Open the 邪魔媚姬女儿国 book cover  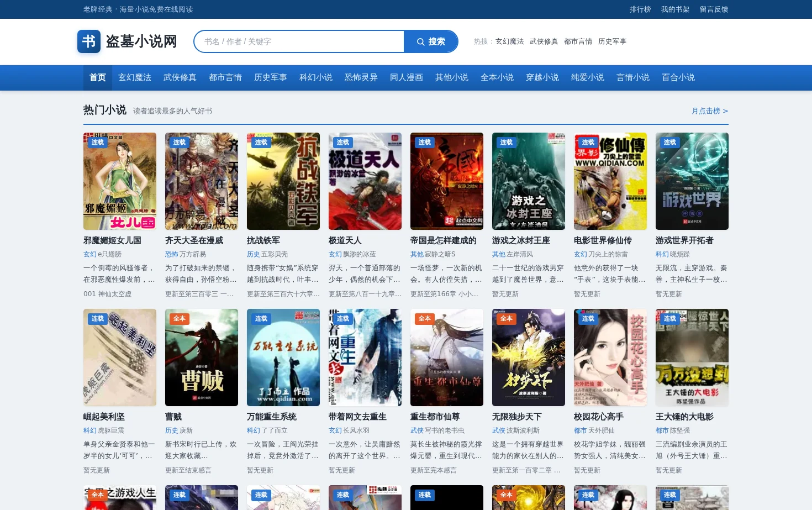tap(120, 181)
